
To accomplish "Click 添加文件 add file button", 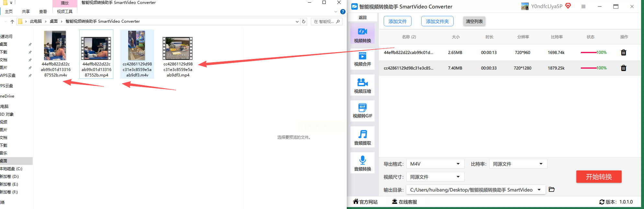I will point(398,21).
